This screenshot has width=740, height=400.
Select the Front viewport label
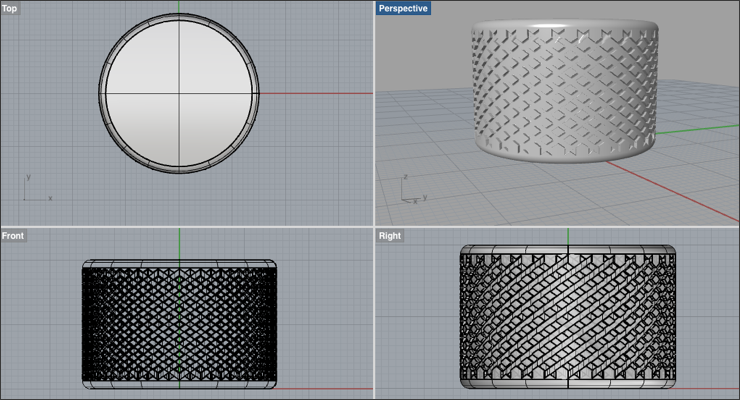[13, 235]
